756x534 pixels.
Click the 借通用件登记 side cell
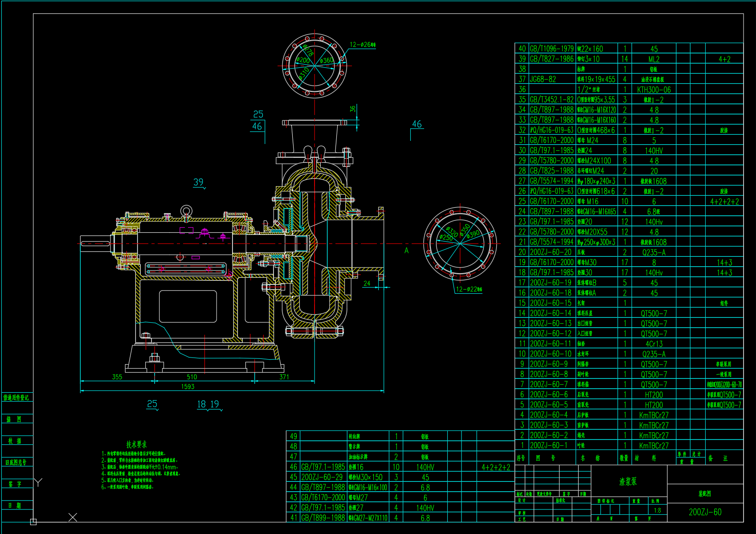16,397
